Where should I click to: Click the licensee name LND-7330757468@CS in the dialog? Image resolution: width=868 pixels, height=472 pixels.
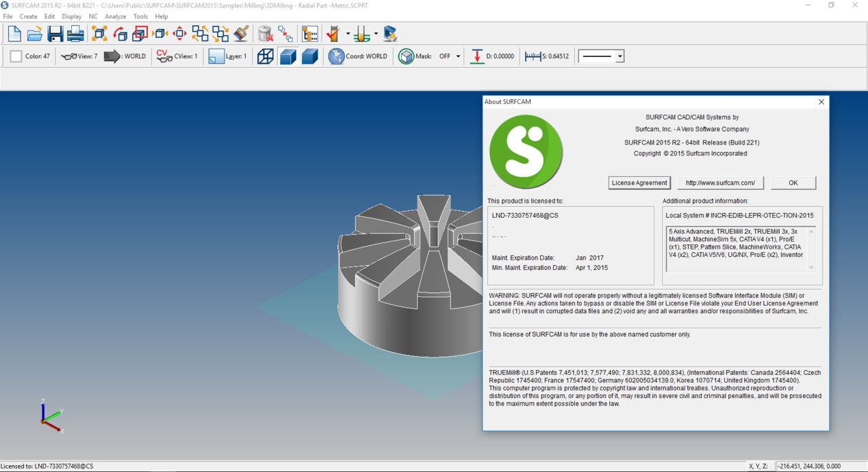pos(525,216)
